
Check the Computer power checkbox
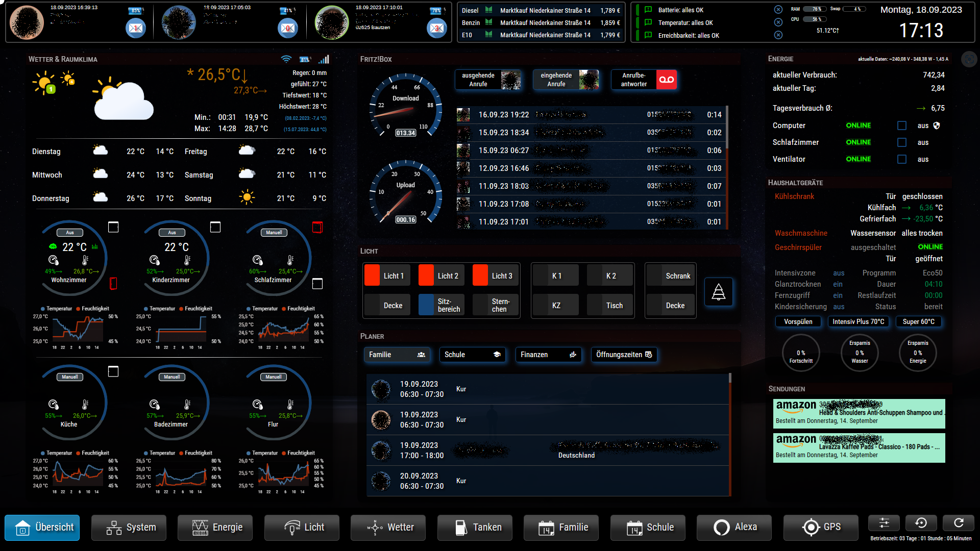tap(902, 126)
